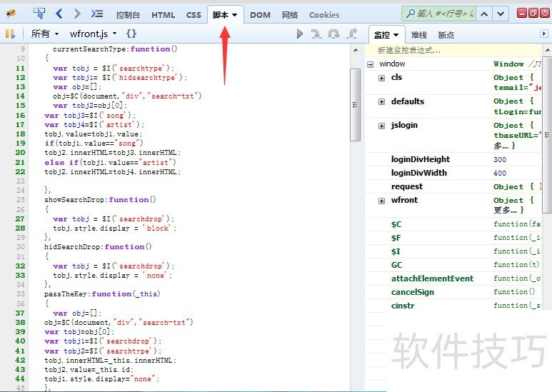Expand the jslogin object node
Viewport: 552px width, 392px height.
381,126
